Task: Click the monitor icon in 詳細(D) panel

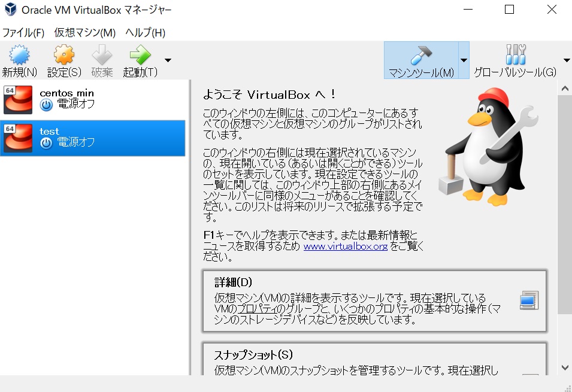Action: [x=529, y=300]
